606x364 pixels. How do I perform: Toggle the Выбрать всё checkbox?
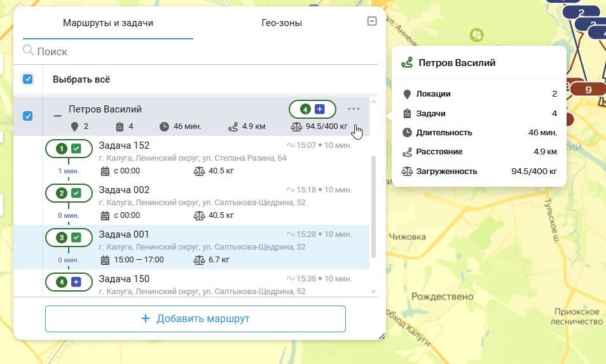tap(28, 79)
